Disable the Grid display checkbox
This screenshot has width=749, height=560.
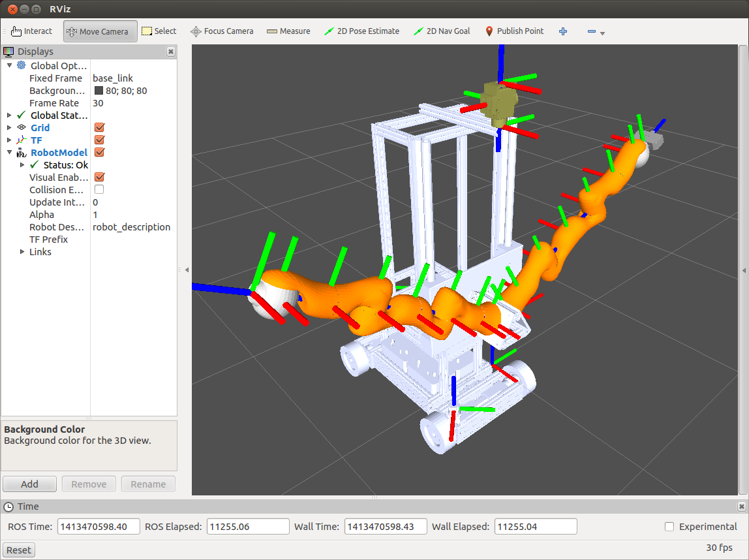[x=100, y=128]
